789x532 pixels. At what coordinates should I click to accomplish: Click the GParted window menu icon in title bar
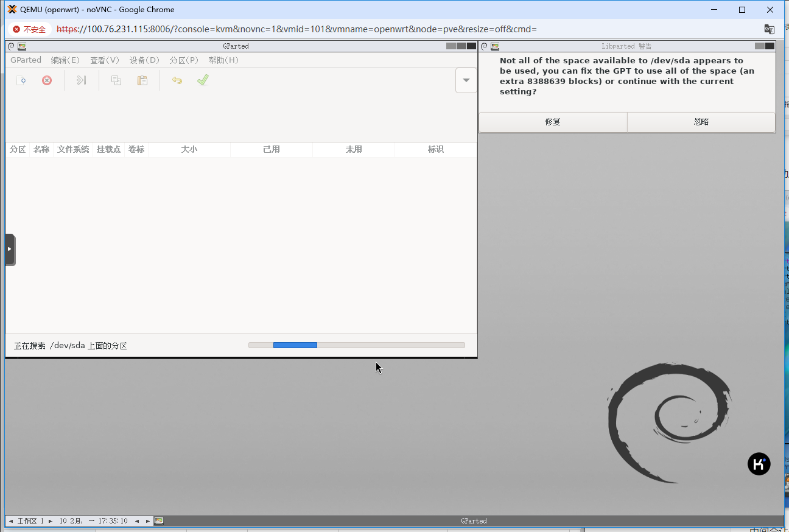point(11,46)
